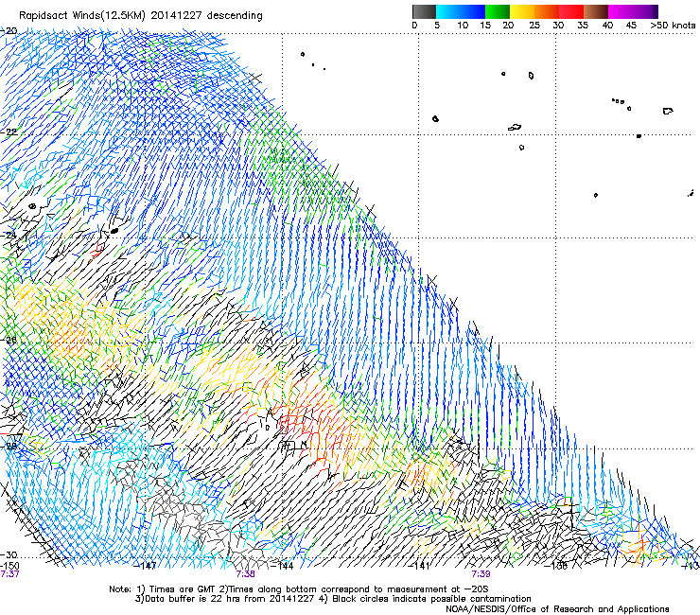Pick the brown 35-40 knots legend segment

[596, 11]
